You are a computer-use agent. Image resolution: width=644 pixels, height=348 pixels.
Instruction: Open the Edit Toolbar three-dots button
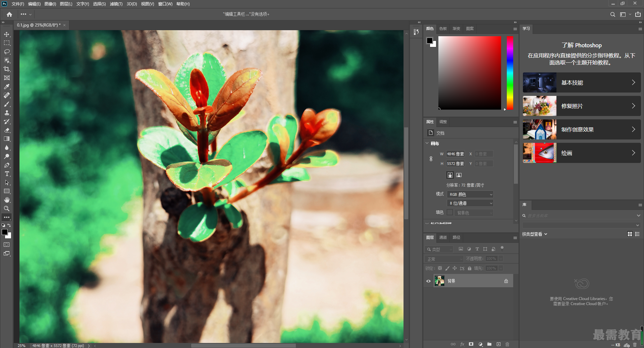7,217
